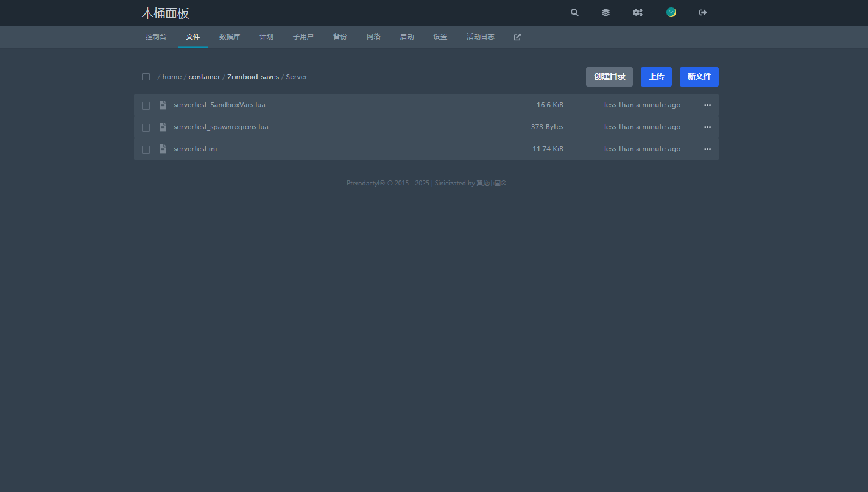Toggle the select-all checkbox beside breadcrumb
868x492 pixels.
[x=146, y=77]
